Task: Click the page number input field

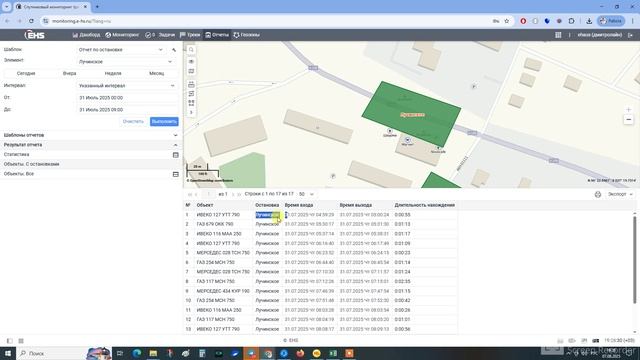Action: pyautogui.click(x=209, y=194)
